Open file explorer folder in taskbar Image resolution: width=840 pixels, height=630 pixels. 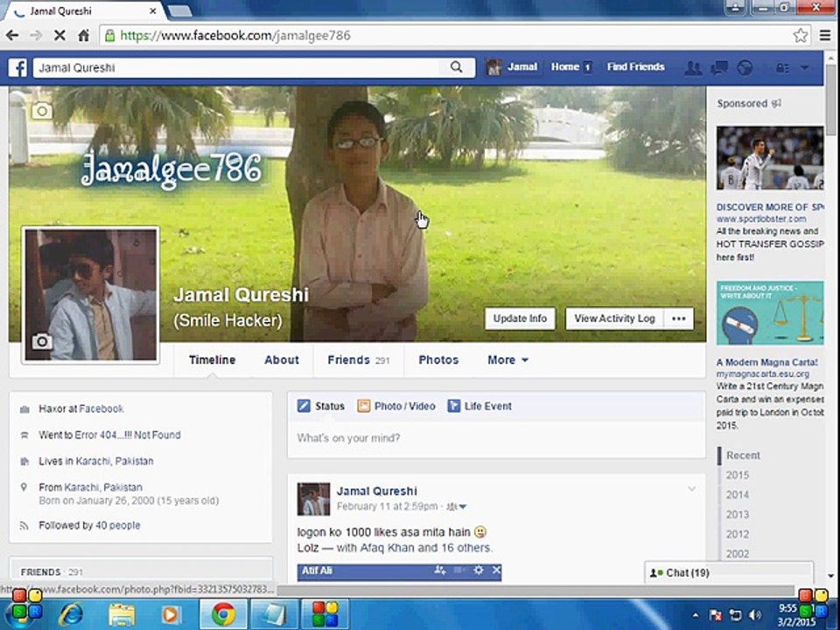point(122,613)
